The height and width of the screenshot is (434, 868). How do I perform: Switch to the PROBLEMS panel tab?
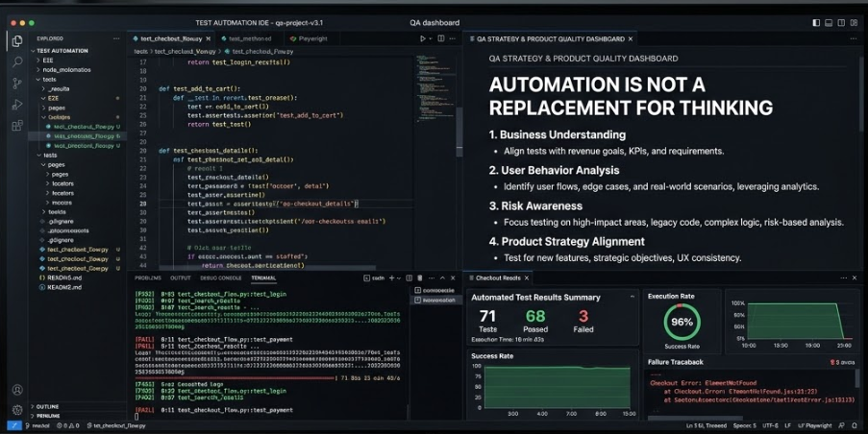point(148,277)
